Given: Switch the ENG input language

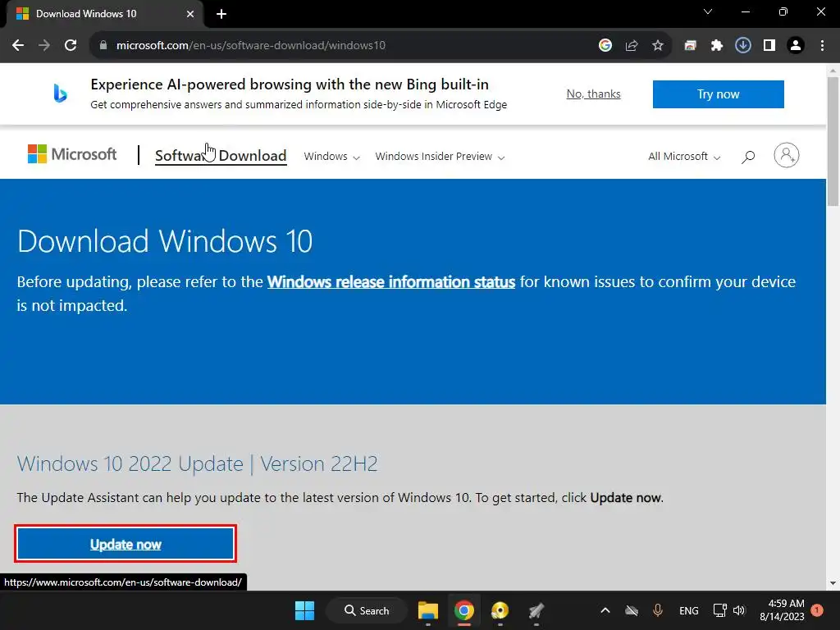Looking at the screenshot, I should (689, 610).
